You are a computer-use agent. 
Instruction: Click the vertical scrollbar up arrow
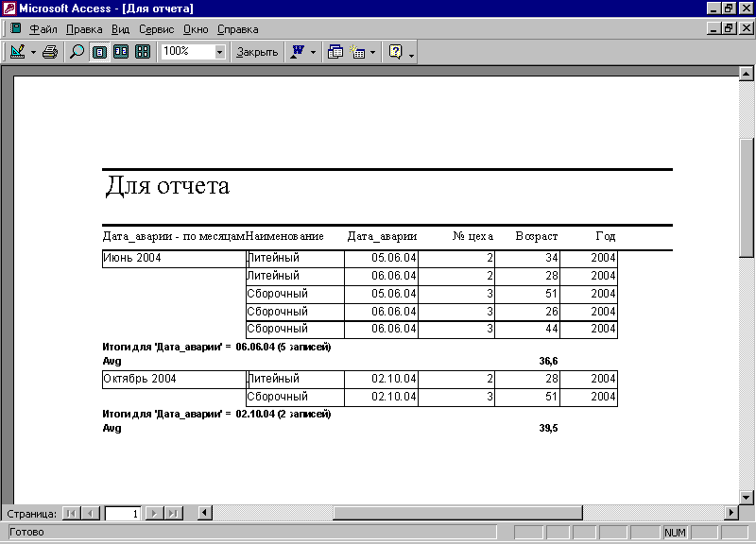coord(746,74)
